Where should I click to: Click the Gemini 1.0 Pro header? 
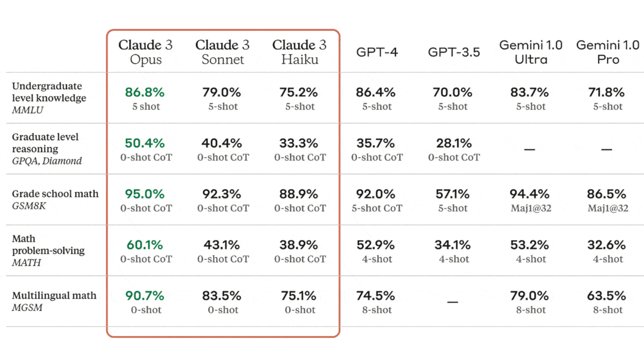608,52
